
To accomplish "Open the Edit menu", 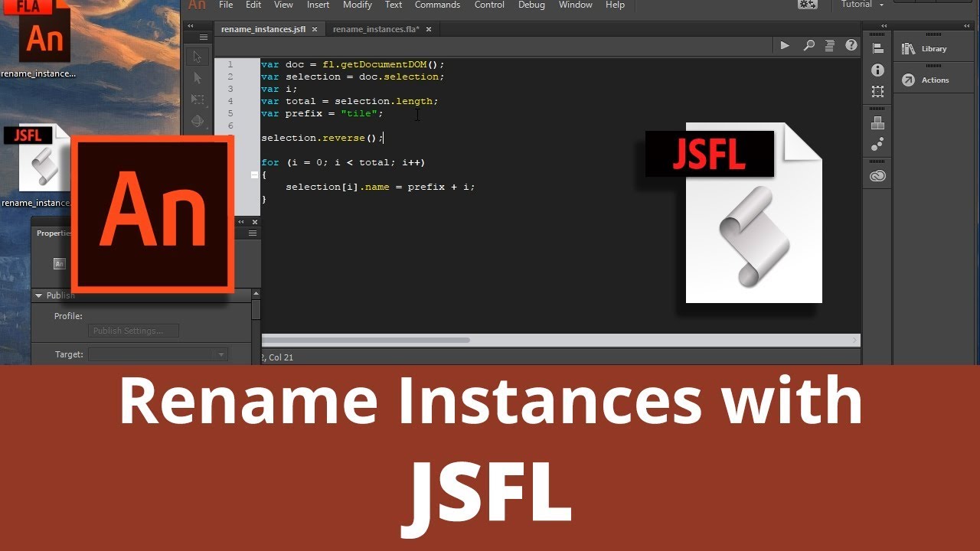I will click(253, 5).
